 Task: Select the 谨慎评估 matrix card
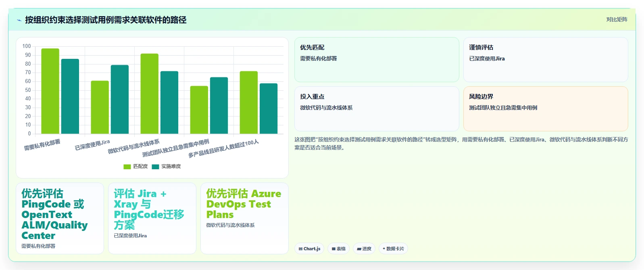coord(546,60)
